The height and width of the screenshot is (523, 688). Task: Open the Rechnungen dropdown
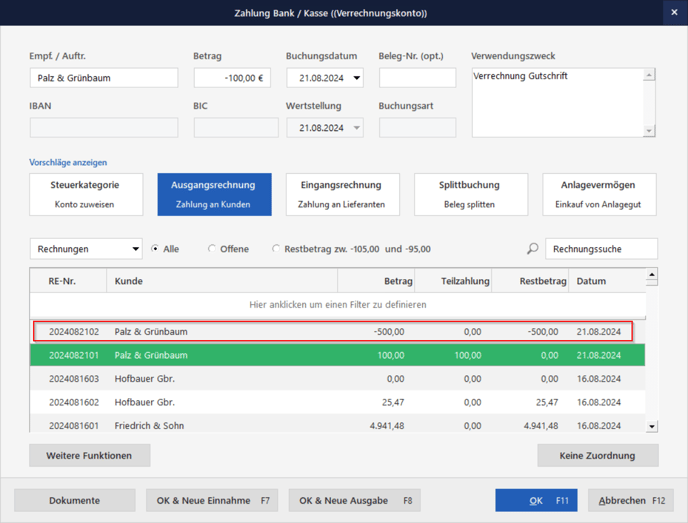(x=86, y=249)
